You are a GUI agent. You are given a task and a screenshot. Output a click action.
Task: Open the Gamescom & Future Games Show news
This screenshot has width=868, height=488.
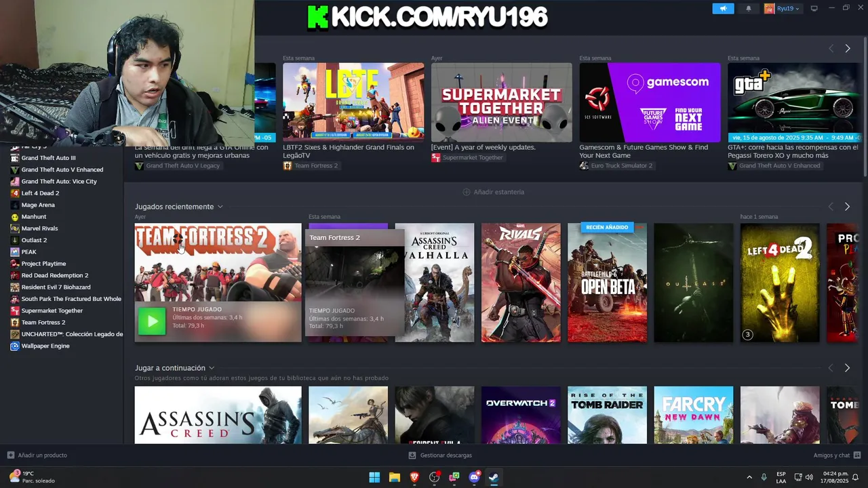coord(650,102)
